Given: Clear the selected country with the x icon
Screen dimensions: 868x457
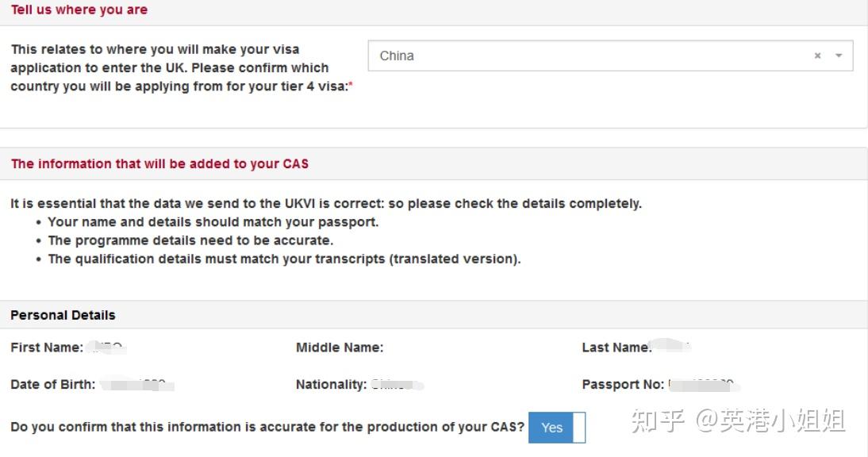Looking at the screenshot, I should click(817, 56).
